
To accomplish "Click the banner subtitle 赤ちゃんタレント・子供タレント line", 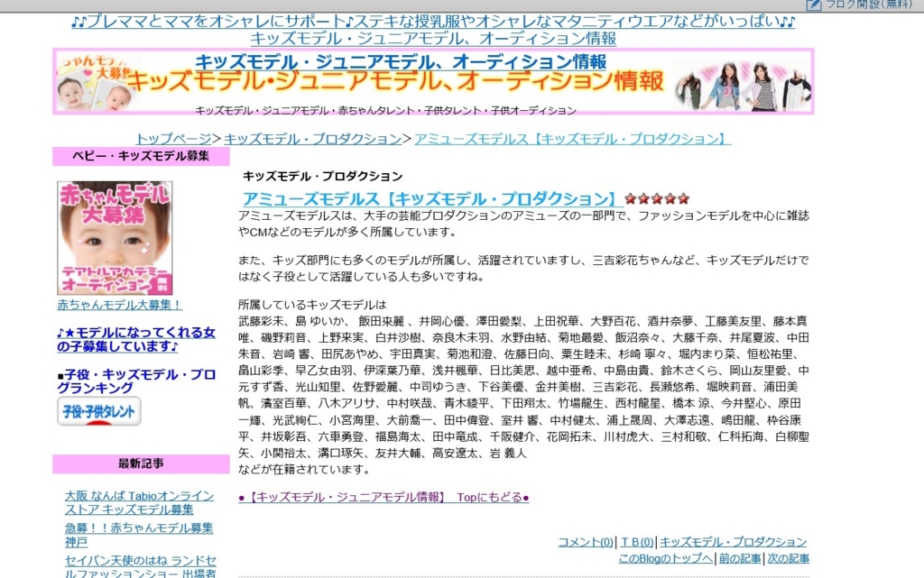I will coord(385,111).
